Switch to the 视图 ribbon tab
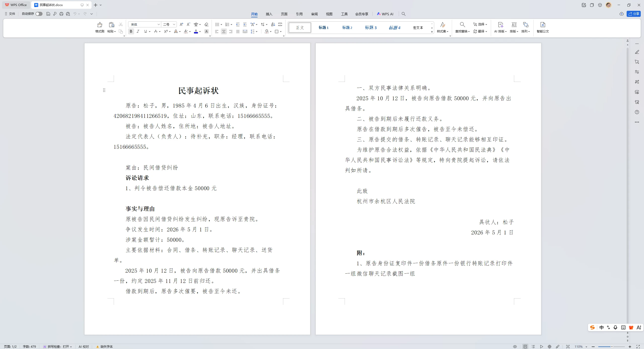Viewport: 644px width, 349px height. point(329,14)
